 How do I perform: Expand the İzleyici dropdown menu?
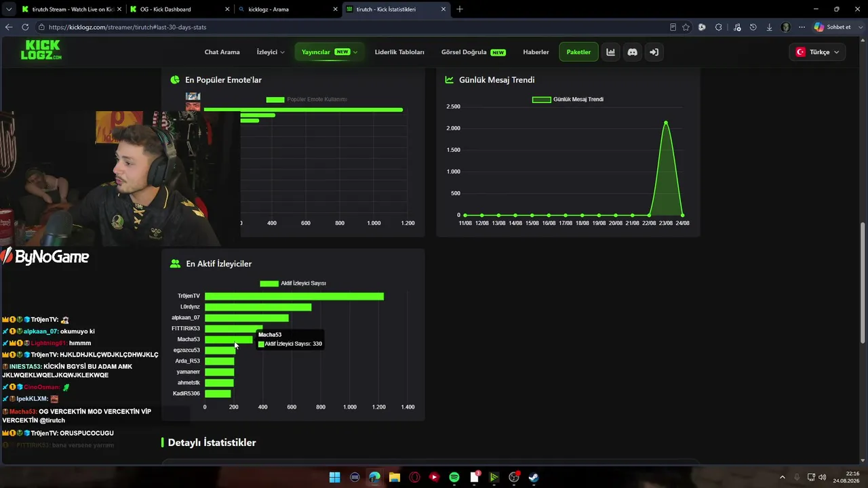click(x=271, y=52)
